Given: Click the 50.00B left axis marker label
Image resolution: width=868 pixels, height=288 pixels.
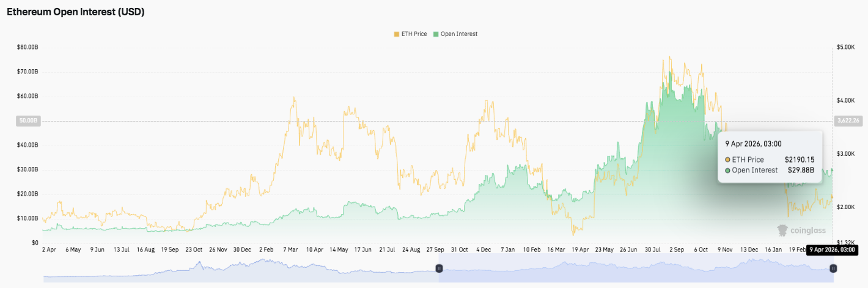Looking at the screenshot, I should tap(28, 121).
